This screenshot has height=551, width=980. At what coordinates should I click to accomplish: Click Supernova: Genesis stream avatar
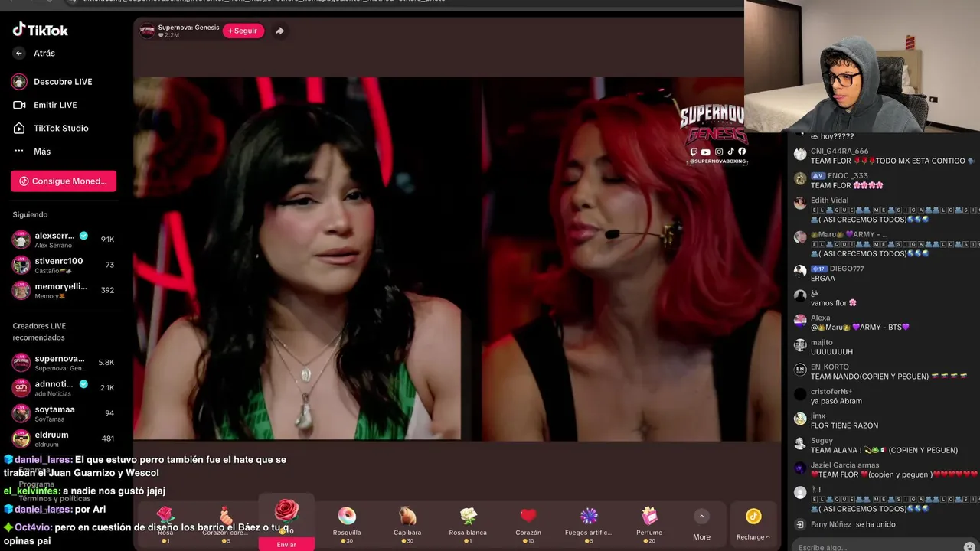[x=147, y=31]
